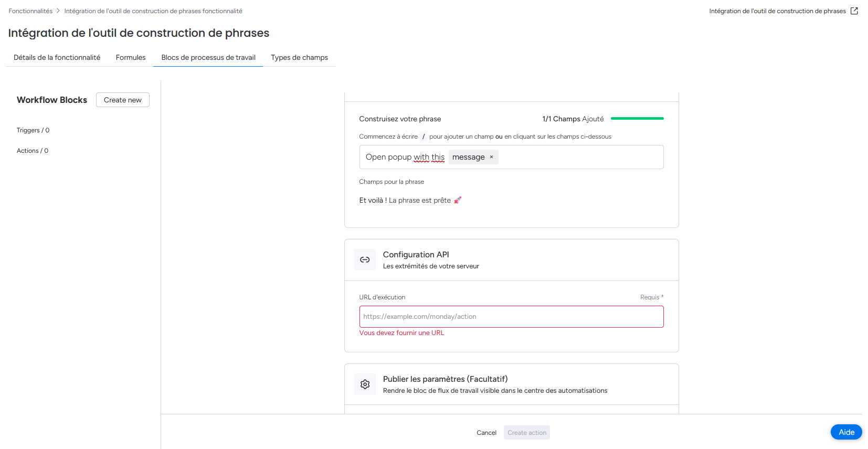The width and height of the screenshot is (868, 449).
Task: Open the Détails de la fonctionnalité tab
Action: click(x=57, y=57)
